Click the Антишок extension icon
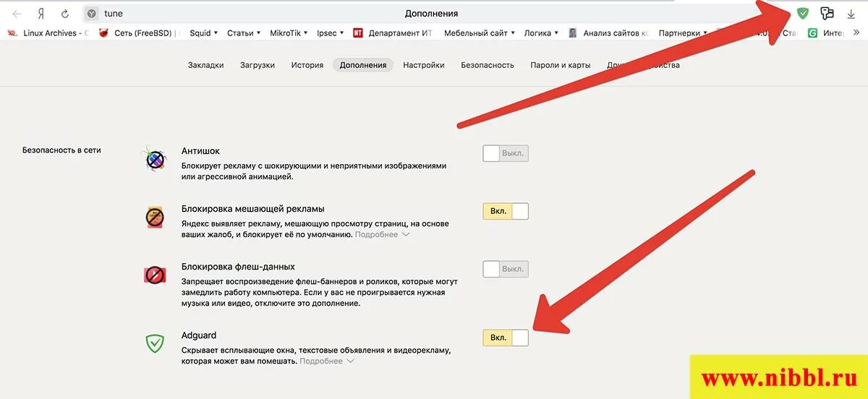 click(x=155, y=159)
